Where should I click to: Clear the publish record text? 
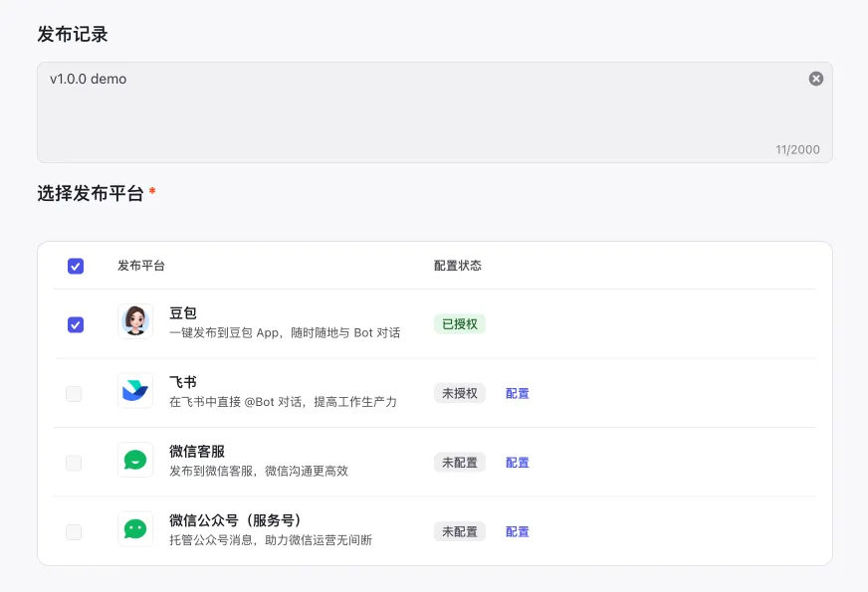point(816,79)
